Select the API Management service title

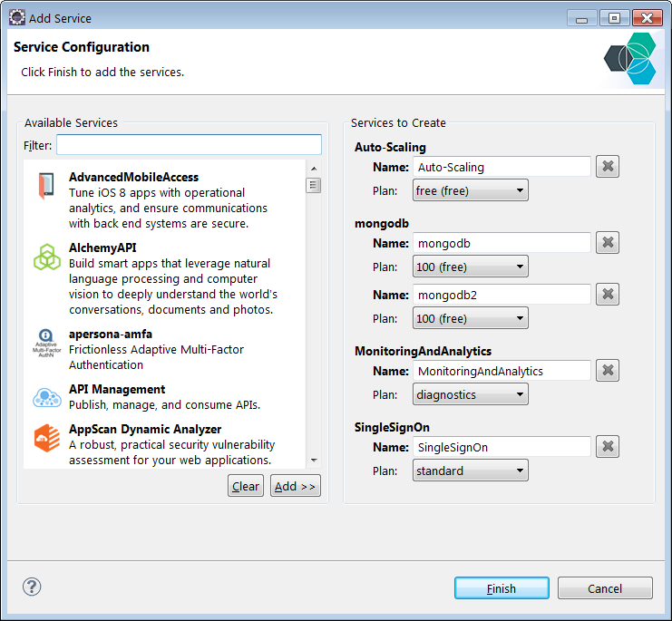pos(117,389)
